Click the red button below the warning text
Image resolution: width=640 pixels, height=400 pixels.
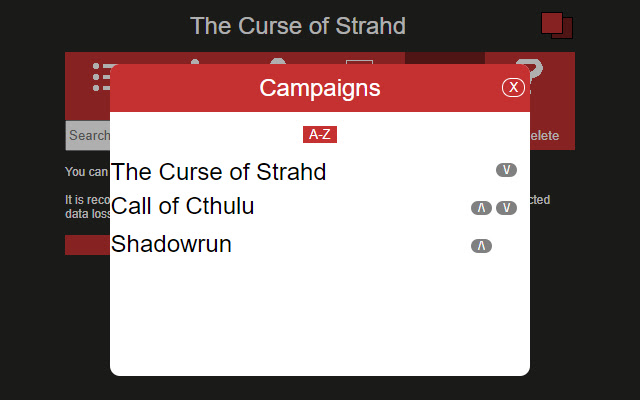87,246
